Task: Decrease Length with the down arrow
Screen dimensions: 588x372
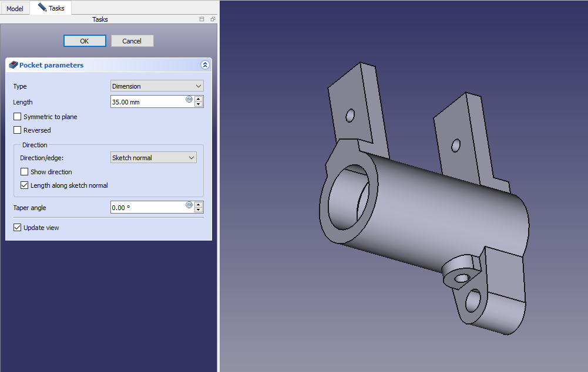Action: click(x=199, y=104)
